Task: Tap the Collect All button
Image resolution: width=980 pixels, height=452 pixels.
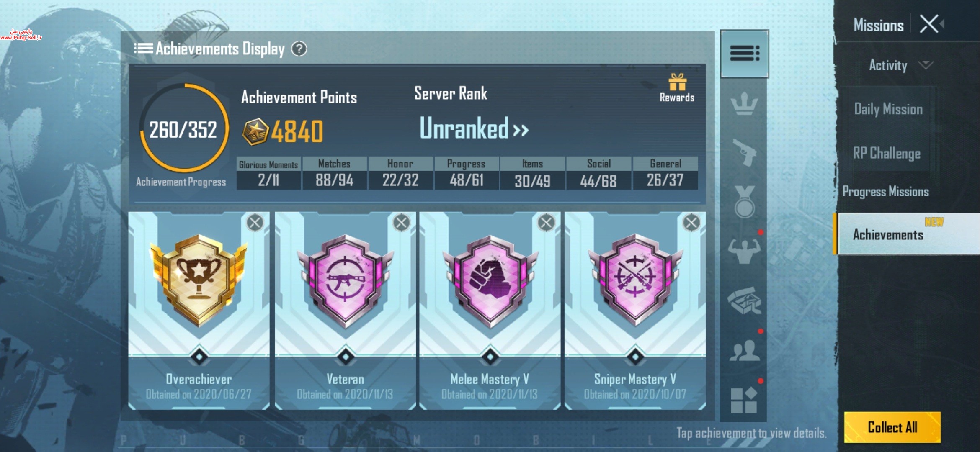Action: coord(892,427)
